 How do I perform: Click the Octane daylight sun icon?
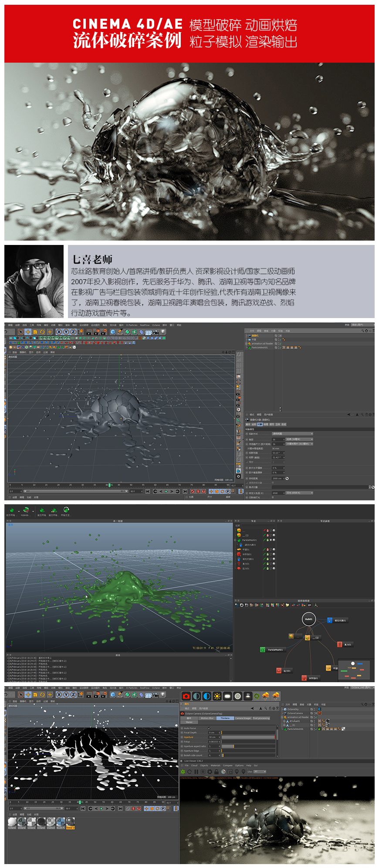(217, 696)
